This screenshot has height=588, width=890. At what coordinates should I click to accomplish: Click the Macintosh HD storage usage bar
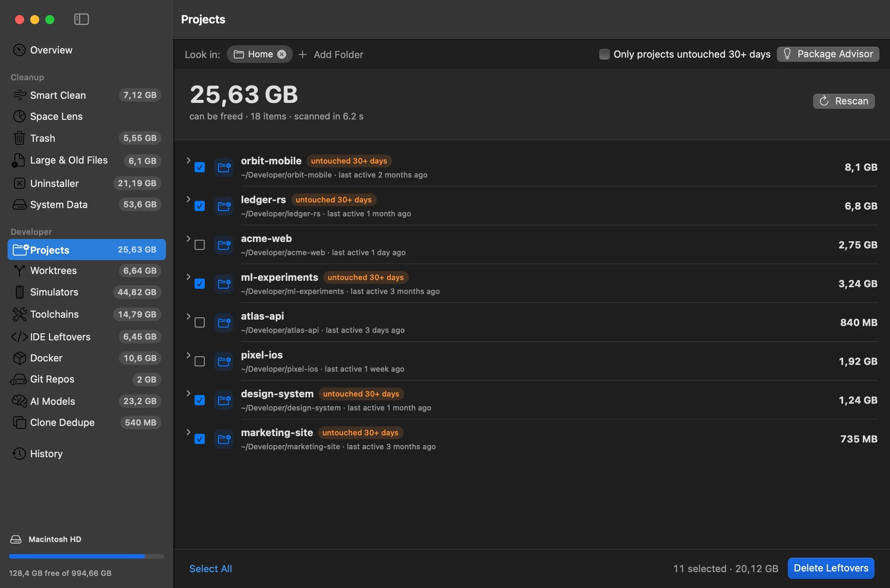[87, 556]
